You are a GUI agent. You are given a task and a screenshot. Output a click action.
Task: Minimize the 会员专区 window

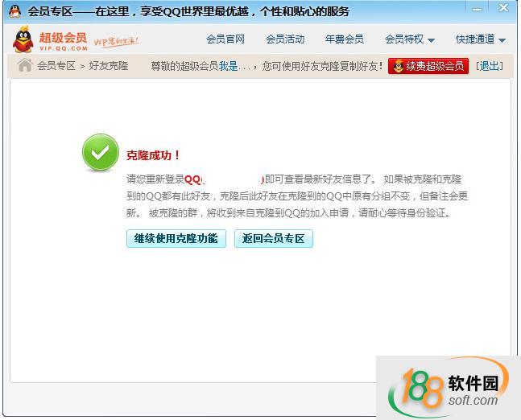[x=478, y=8]
